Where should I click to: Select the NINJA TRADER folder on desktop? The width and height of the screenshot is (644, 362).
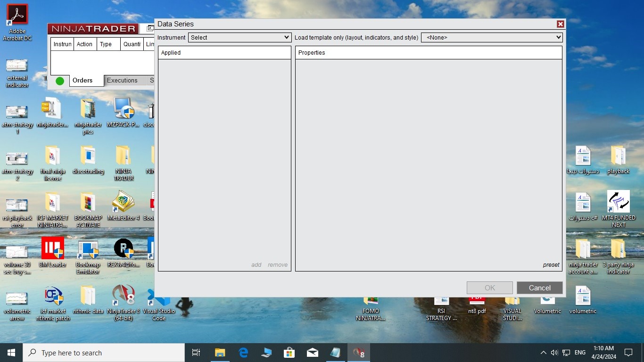(124, 163)
